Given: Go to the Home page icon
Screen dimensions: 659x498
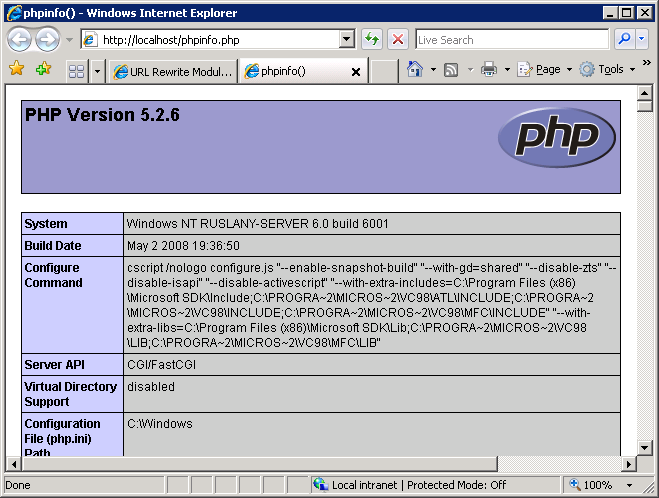Looking at the screenshot, I should coord(415,70).
